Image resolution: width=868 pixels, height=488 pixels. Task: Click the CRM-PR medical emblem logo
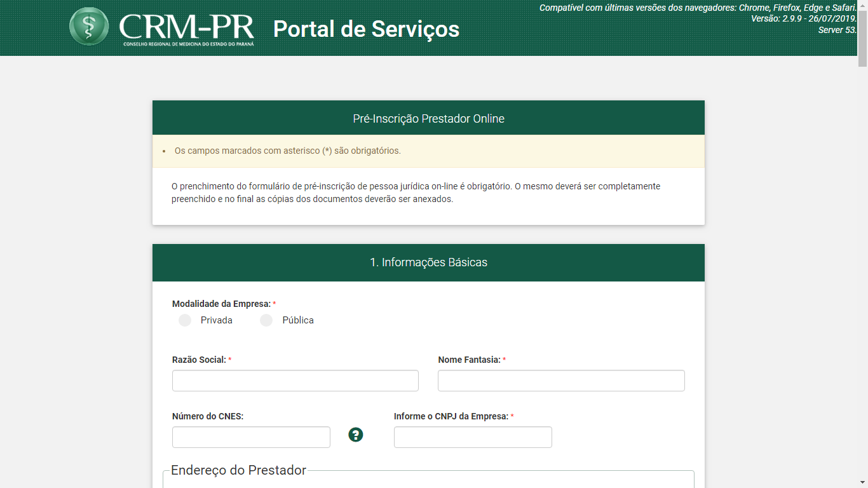click(x=88, y=26)
